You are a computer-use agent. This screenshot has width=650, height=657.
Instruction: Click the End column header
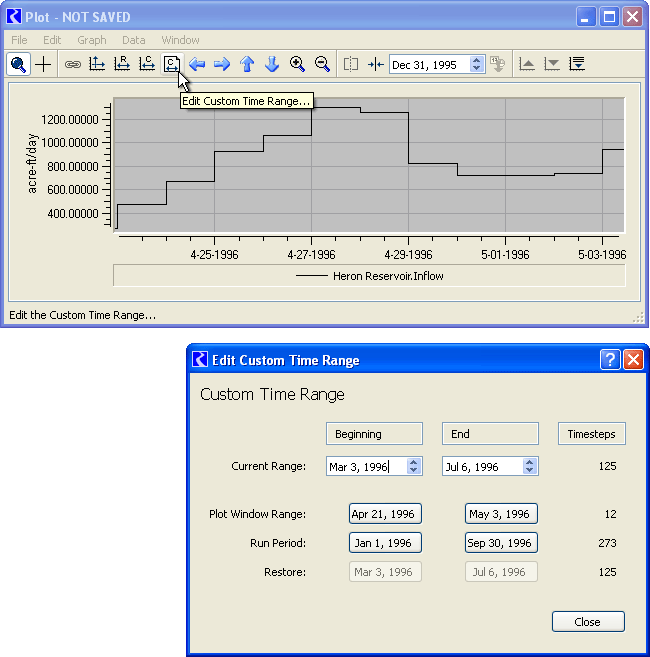point(490,434)
